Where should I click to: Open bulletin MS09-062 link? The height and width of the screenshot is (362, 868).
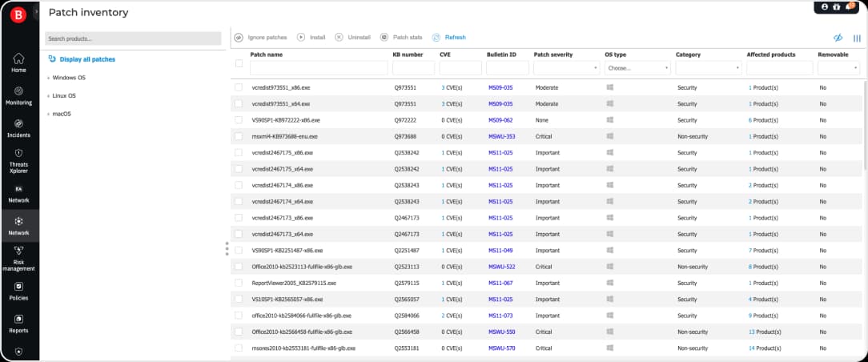coord(500,120)
